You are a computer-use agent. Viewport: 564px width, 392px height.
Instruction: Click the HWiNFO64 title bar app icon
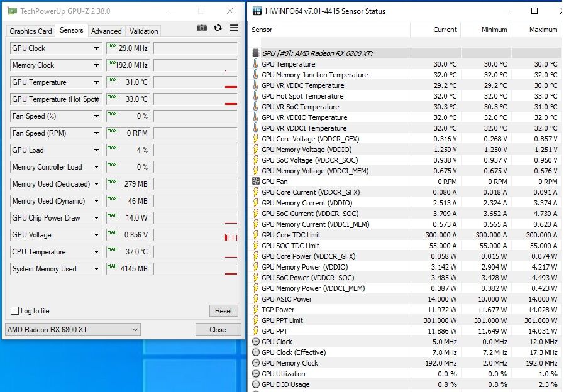pyautogui.click(x=257, y=11)
